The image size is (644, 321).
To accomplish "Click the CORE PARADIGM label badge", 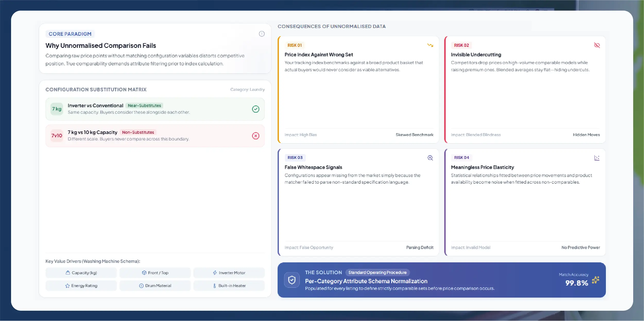I will point(70,34).
